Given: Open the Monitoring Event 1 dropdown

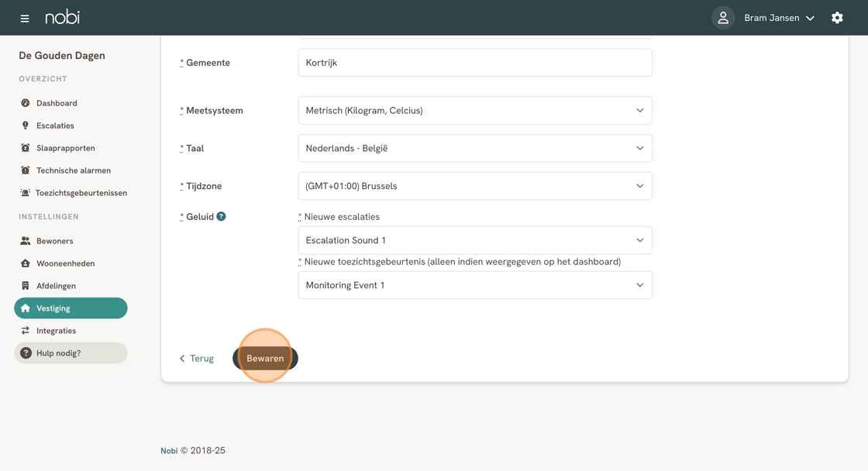Looking at the screenshot, I should click(474, 285).
